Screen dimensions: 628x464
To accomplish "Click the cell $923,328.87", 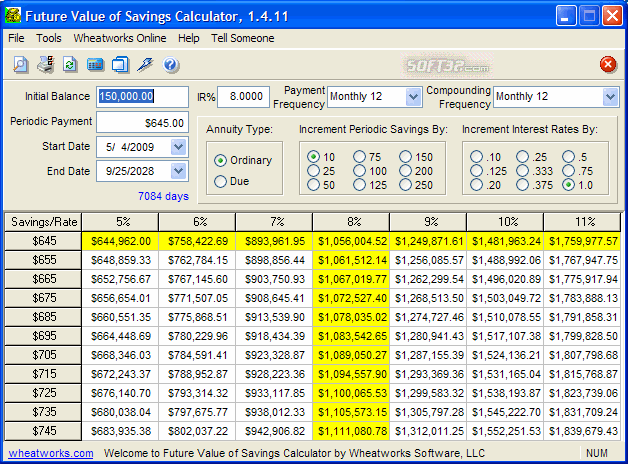I will 274,355.
